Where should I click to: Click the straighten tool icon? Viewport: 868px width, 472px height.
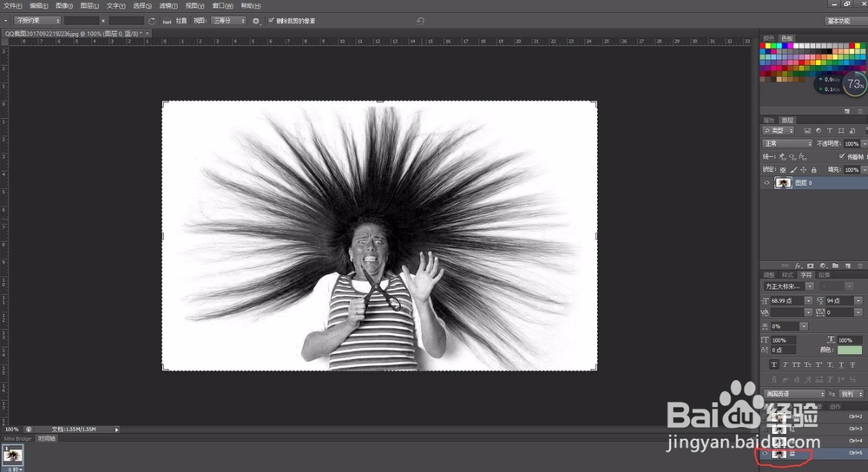[167, 21]
